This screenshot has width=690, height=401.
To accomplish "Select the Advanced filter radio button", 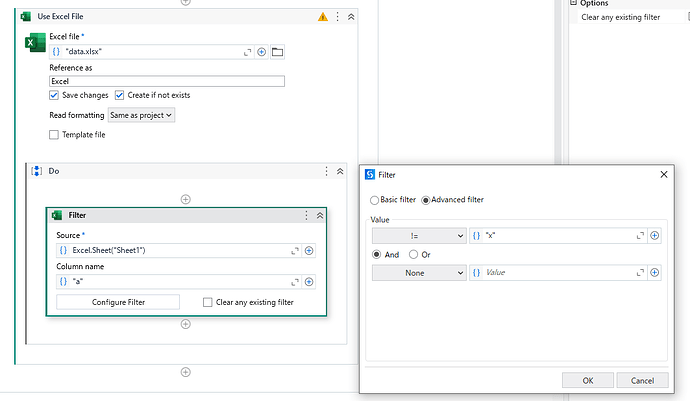I will point(426,200).
